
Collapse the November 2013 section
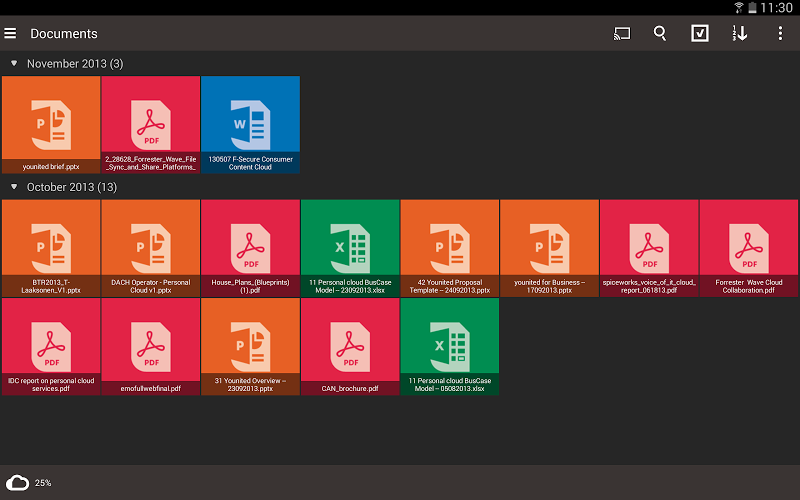[14, 64]
